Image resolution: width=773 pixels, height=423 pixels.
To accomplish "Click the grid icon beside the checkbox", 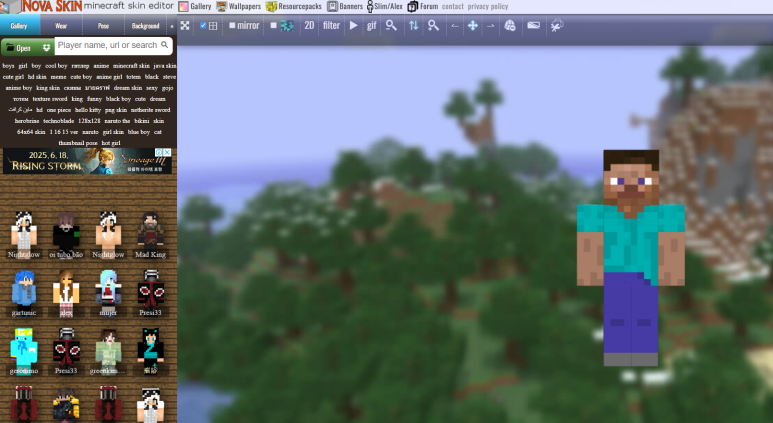I will pos(213,26).
